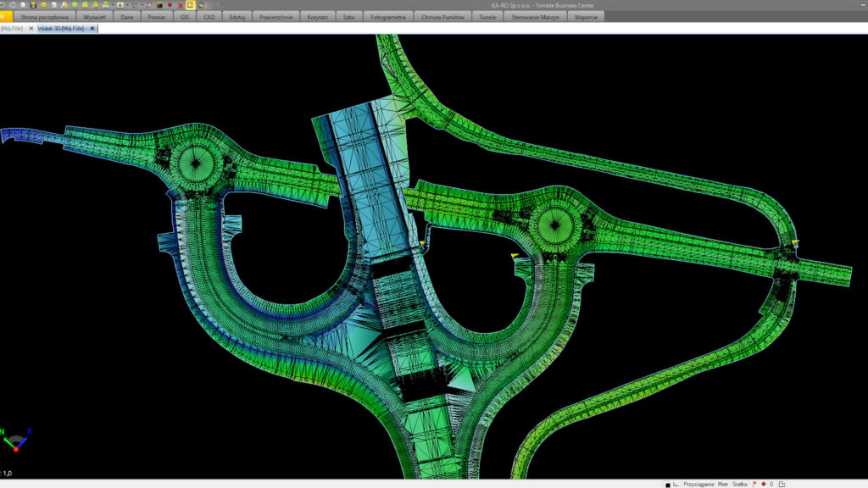Open the Metr units selector
This screenshot has height=488, width=868.
[x=723, y=484]
